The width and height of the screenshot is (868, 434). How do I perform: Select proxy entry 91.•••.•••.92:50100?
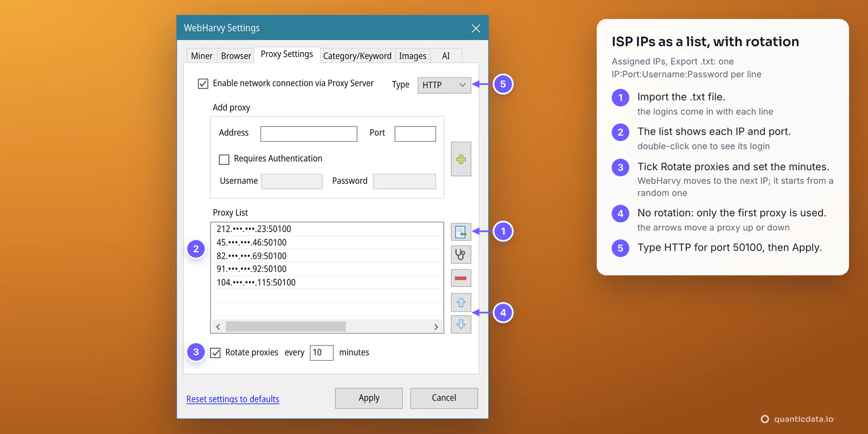(x=327, y=269)
